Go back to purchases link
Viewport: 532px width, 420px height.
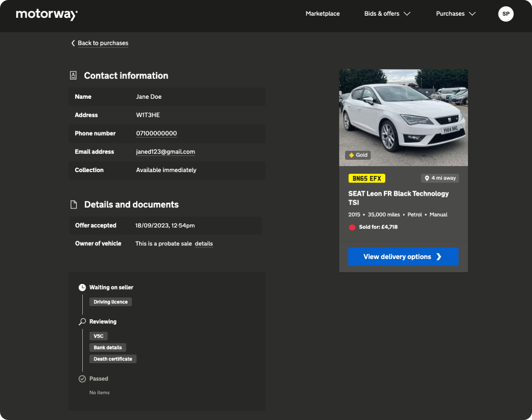click(103, 43)
